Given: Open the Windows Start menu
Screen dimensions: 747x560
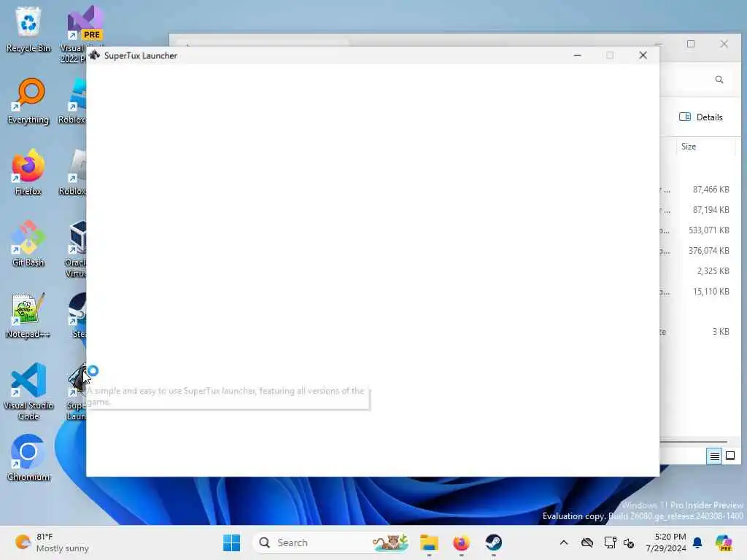Looking at the screenshot, I should [x=231, y=542].
